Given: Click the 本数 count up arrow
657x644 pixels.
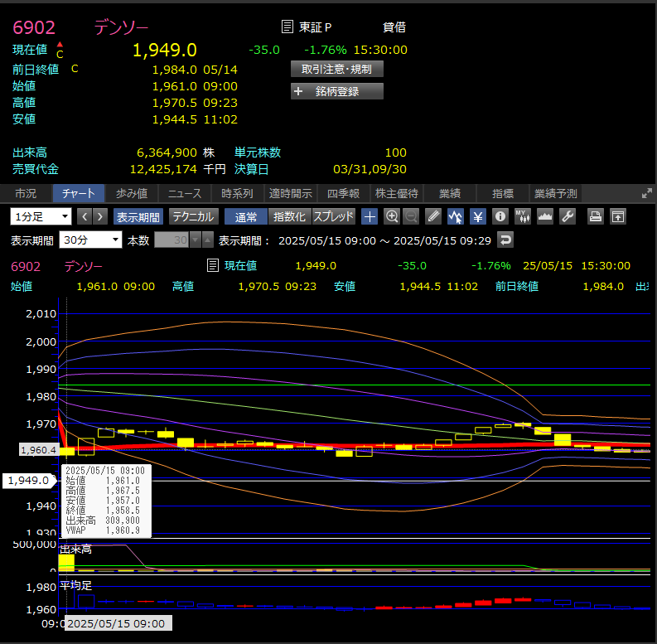Looking at the screenshot, I should (x=207, y=240).
